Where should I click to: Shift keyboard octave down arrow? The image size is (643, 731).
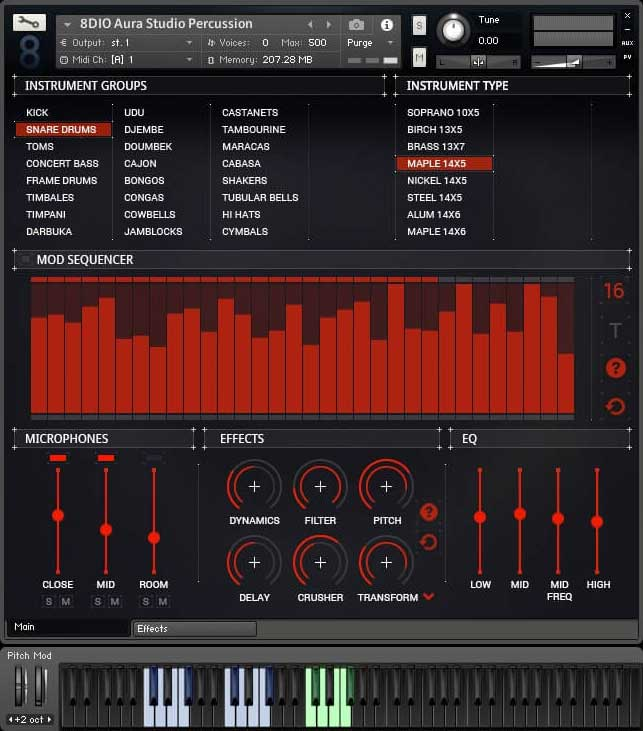[x=11, y=719]
